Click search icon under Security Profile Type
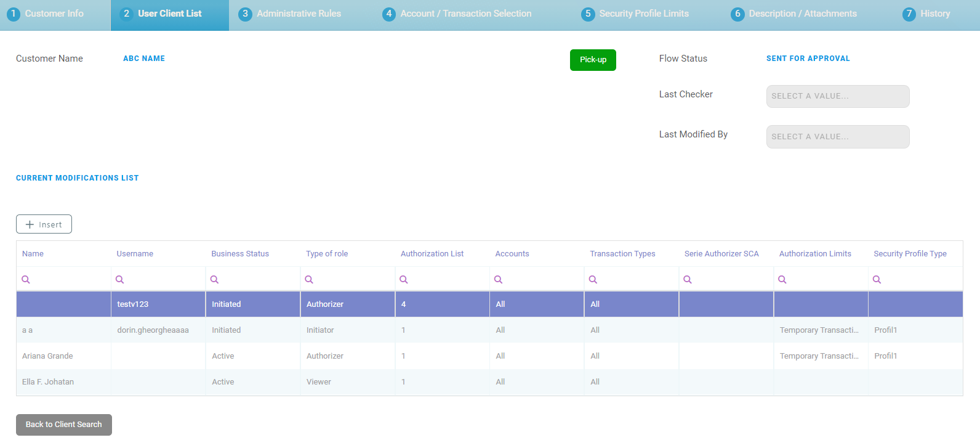Viewport: 980px width, 448px height. (x=877, y=280)
